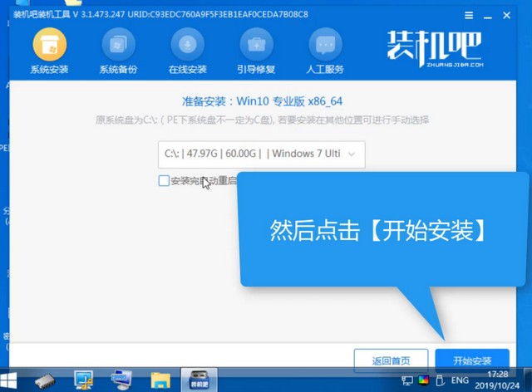Click the 准备安装：Win10 专业版 x86_64 heading
Viewport: 532px width, 392px height.
[263, 101]
